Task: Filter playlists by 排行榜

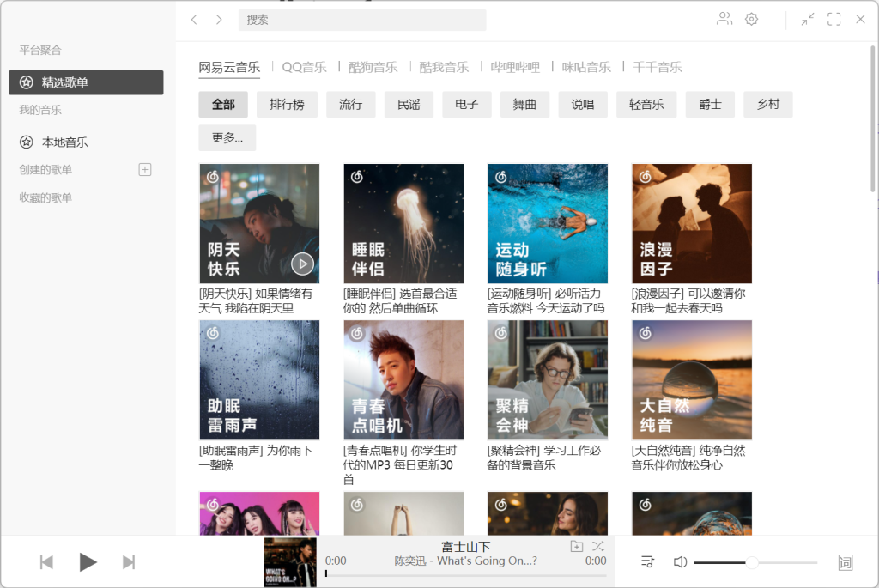Action: [x=287, y=104]
